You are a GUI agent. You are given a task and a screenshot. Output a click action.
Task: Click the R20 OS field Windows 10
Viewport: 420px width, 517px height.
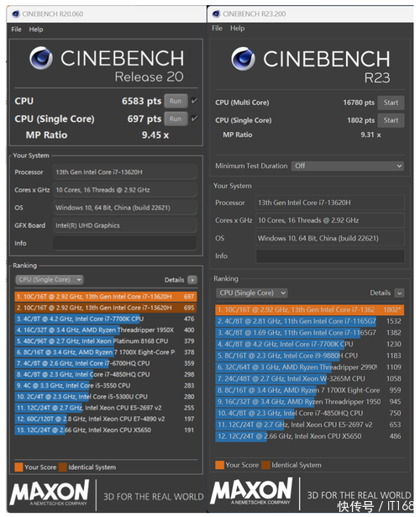click(x=125, y=208)
